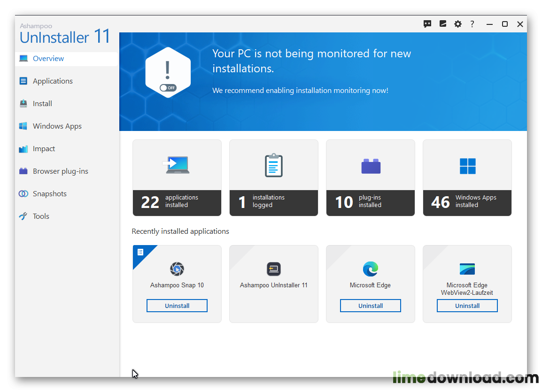Viewport: 542px width, 392px height.
Task: Open the Browser plug-ins section
Action: tap(60, 171)
